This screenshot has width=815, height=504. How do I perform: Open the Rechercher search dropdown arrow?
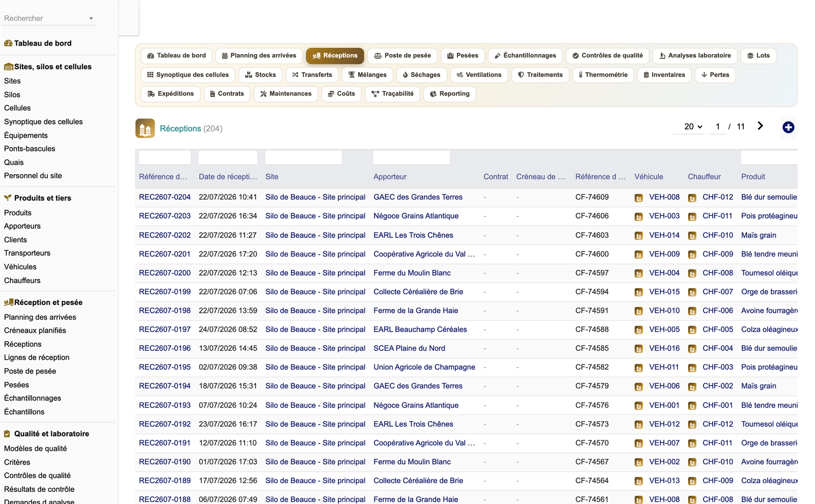[x=91, y=19]
